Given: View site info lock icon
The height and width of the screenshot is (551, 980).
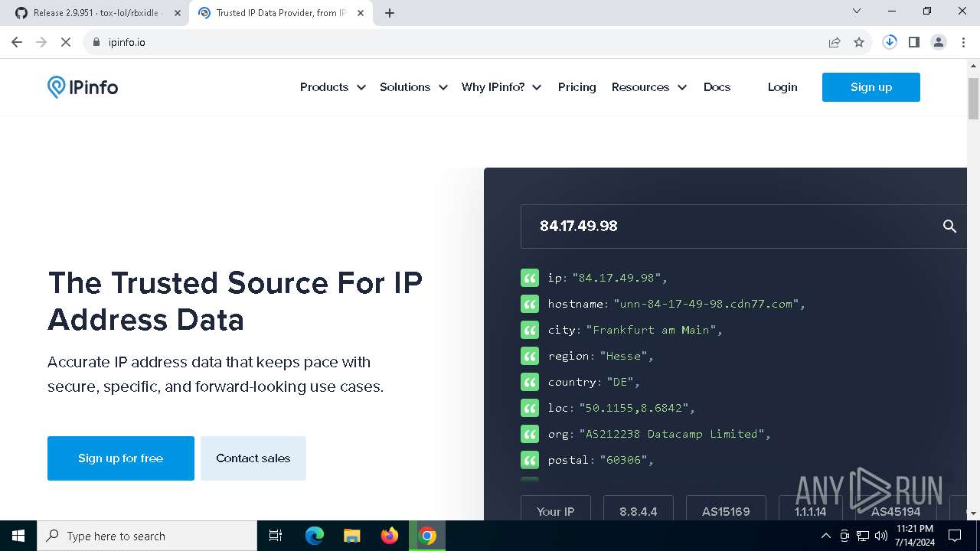Looking at the screenshot, I should [x=96, y=42].
